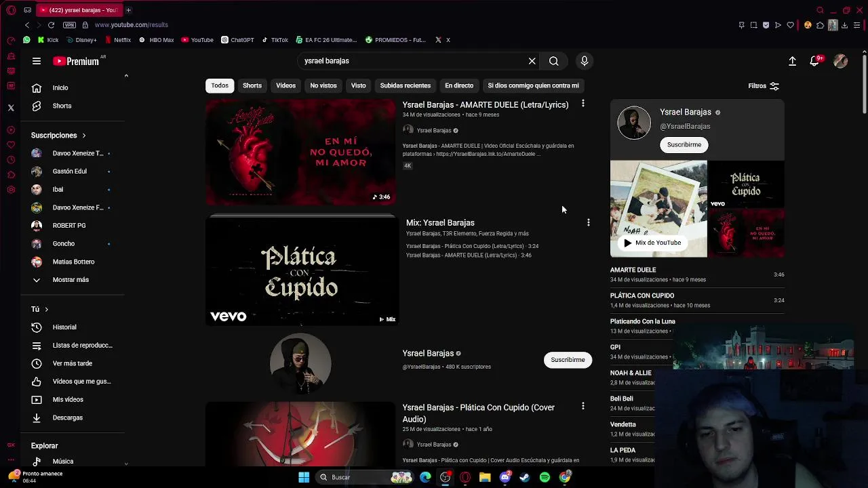Expand the Tú section chevron
This screenshot has height=488, width=868.
coord(46,310)
